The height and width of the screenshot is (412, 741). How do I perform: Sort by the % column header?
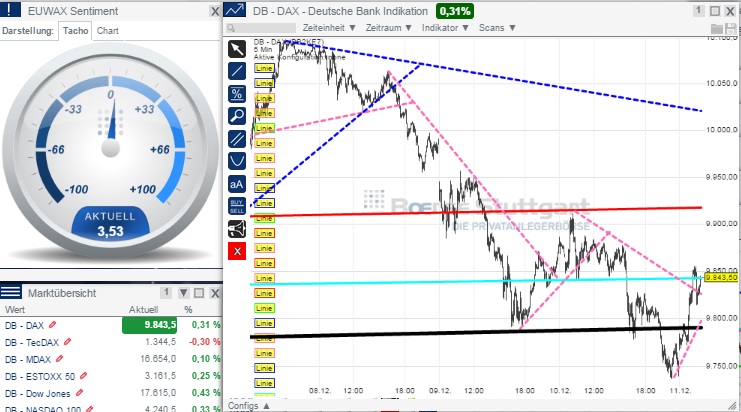(x=188, y=310)
